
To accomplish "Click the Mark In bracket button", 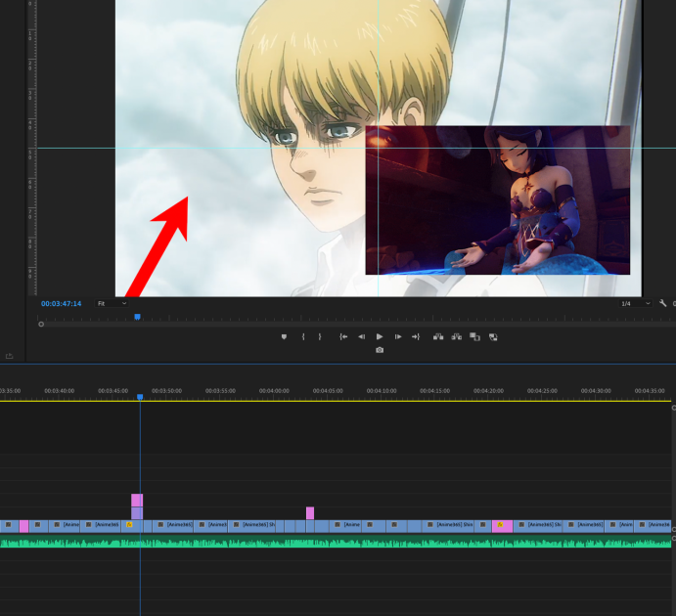I will tap(303, 337).
